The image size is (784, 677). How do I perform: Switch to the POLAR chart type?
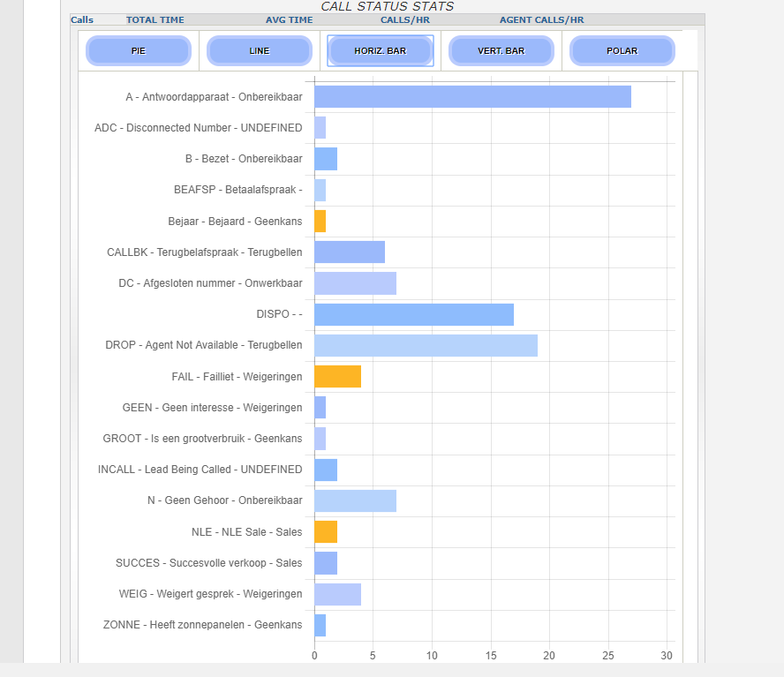[622, 51]
